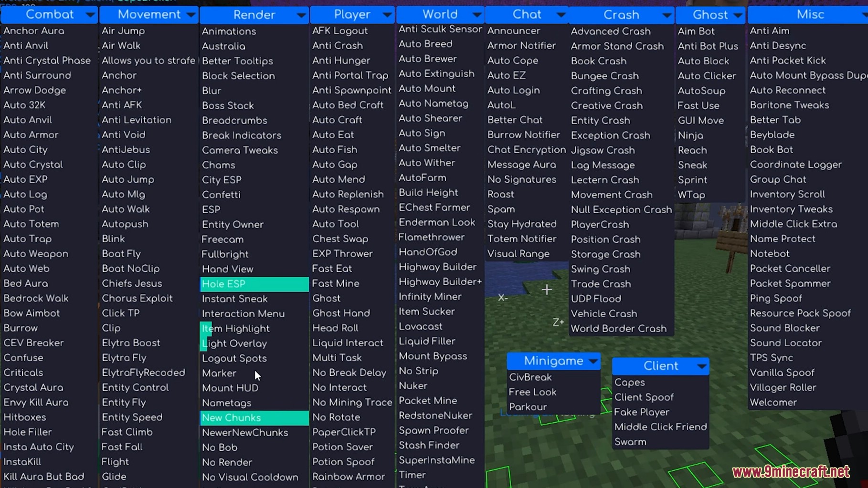Toggle Announcer in Chat
The image size is (868, 488).
point(527,31)
